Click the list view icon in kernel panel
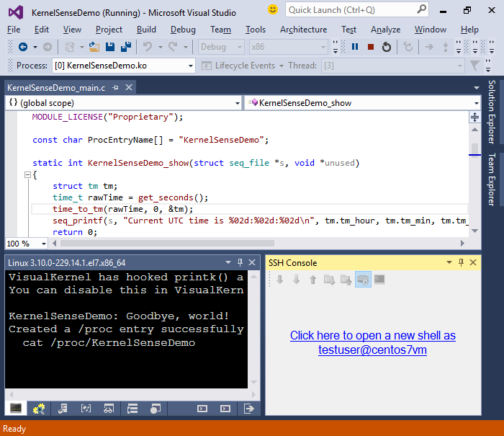 (132, 409)
